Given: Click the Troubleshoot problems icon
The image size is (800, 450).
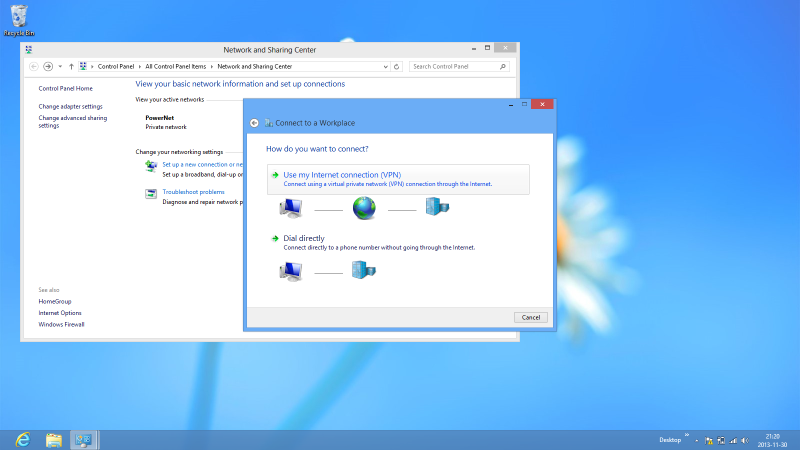Looking at the screenshot, I should pyautogui.click(x=151, y=193).
